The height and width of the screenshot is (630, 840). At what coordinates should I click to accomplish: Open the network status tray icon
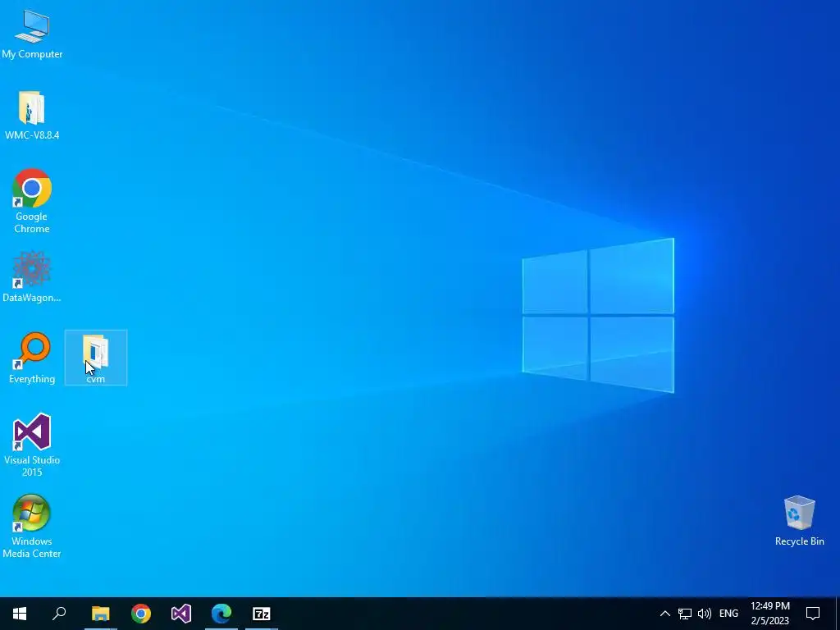click(685, 614)
